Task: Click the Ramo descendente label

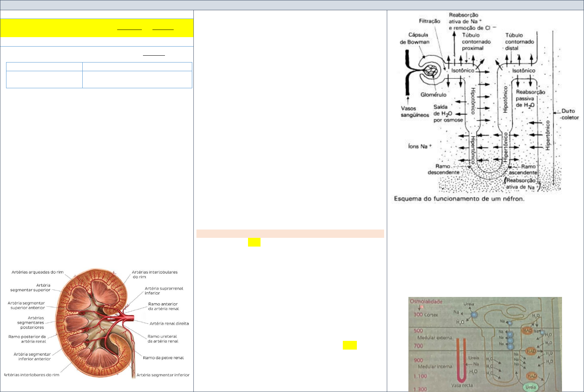Action: (443, 169)
